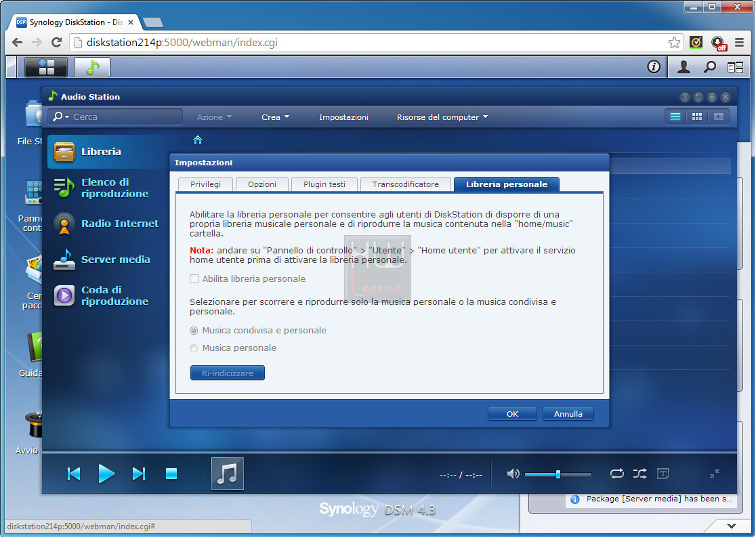Switch to grid thumbnail view
This screenshot has height=538, width=756.
coord(696,117)
